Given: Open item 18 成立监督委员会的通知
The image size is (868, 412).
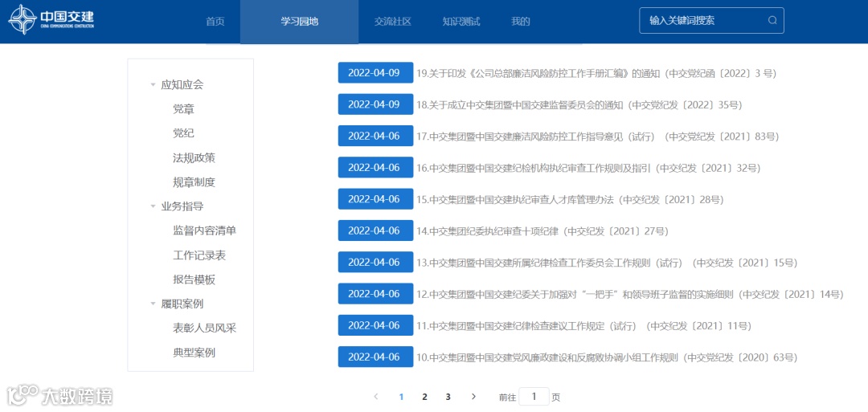Looking at the screenshot, I should pyautogui.click(x=579, y=104).
